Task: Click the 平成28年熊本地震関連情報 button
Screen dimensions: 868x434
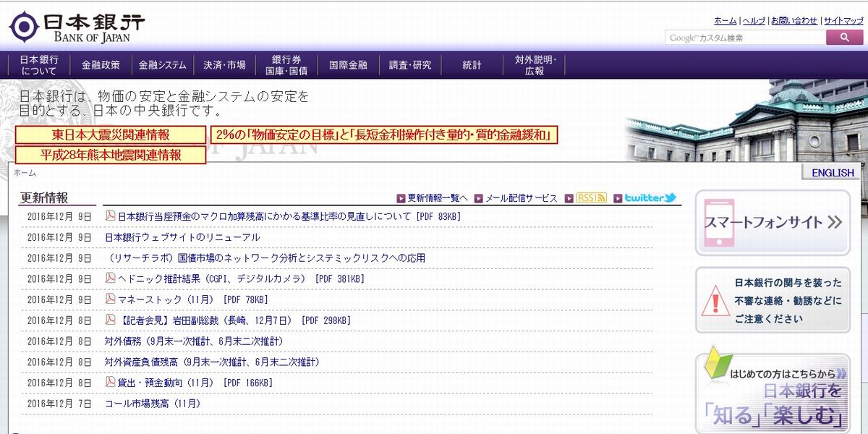Action: point(111,155)
